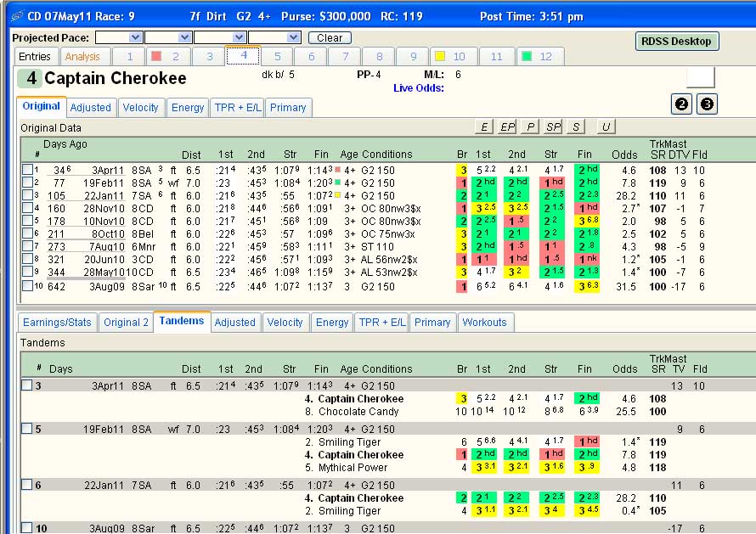
Task: Select lower Primary tab
Action: tap(432, 323)
